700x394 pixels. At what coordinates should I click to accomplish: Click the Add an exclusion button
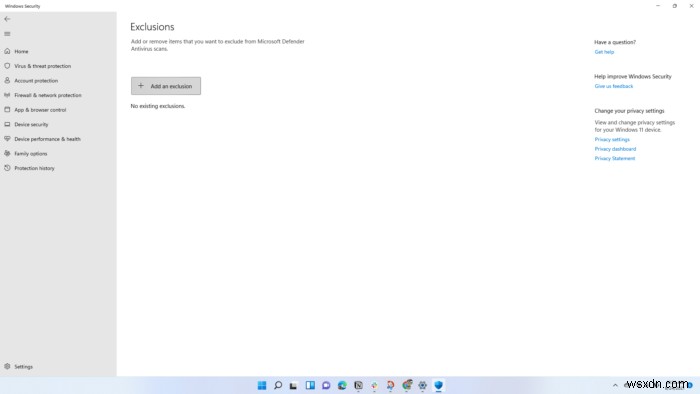coord(166,86)
